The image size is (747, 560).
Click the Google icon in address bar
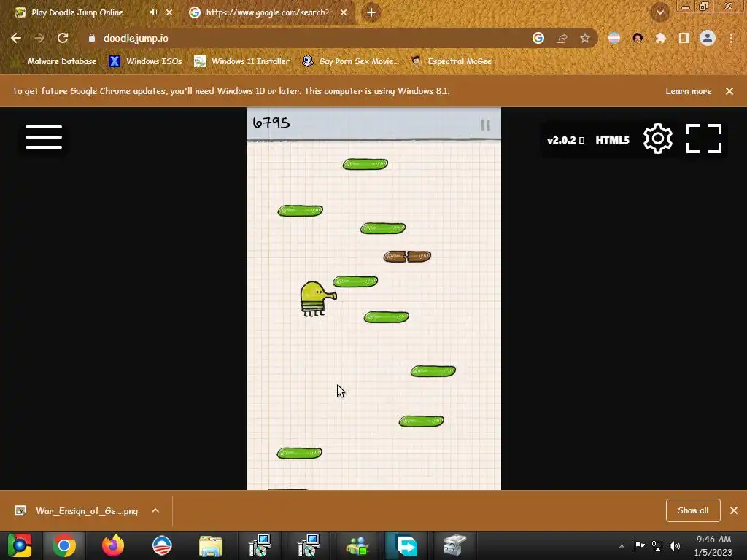tap(538, 38)
